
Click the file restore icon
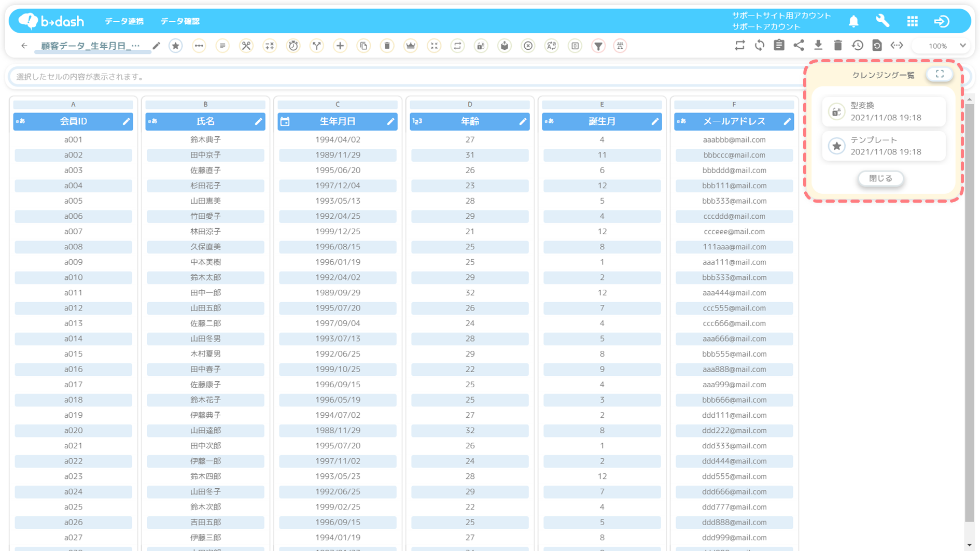[877, 46]
